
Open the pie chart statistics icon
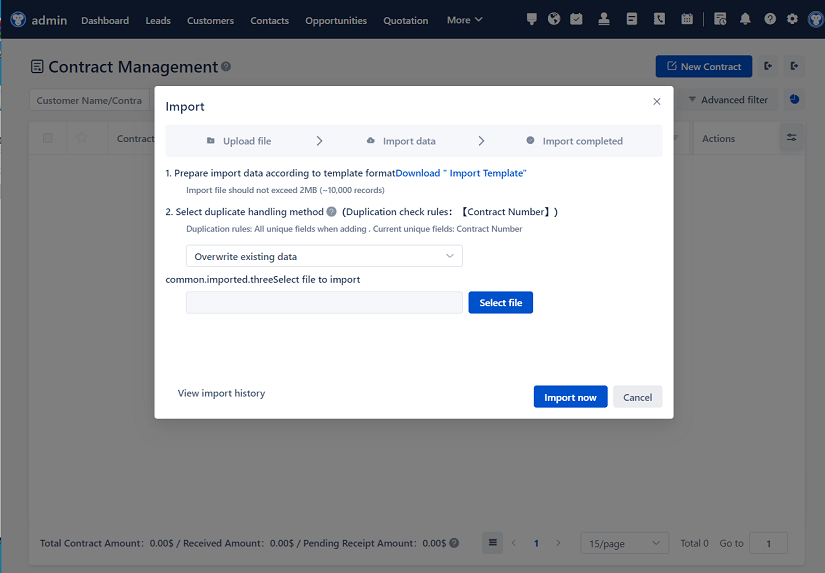(x=794, y=99)
